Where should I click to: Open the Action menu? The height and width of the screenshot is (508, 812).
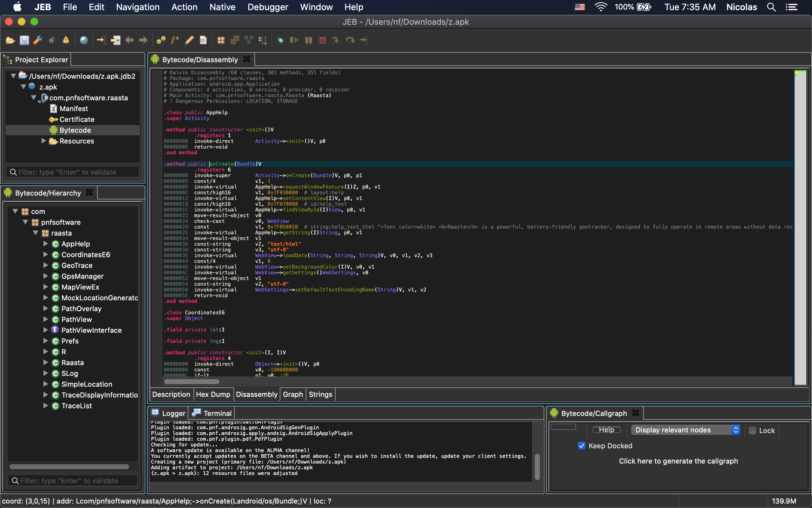pyautogui.click(x=184, y=7)
